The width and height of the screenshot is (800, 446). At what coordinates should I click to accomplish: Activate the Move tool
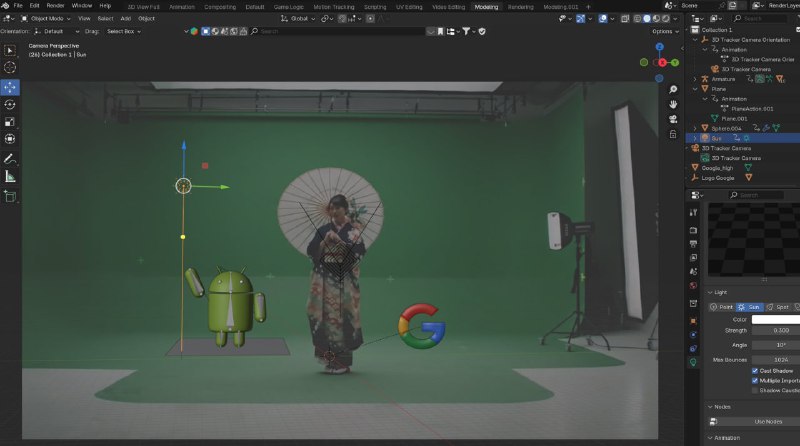(10, 87)
